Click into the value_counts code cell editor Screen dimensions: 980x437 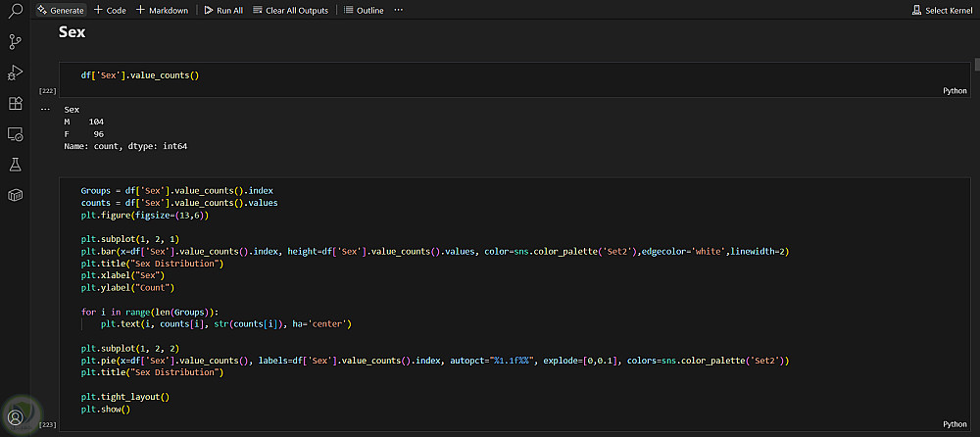tap(392, 74)
